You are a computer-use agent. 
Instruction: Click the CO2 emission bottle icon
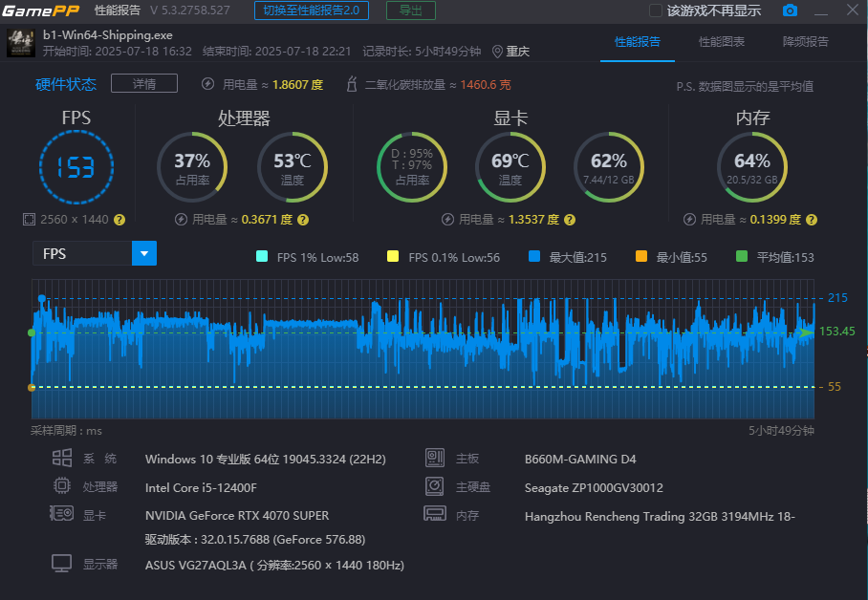(351, 84)
